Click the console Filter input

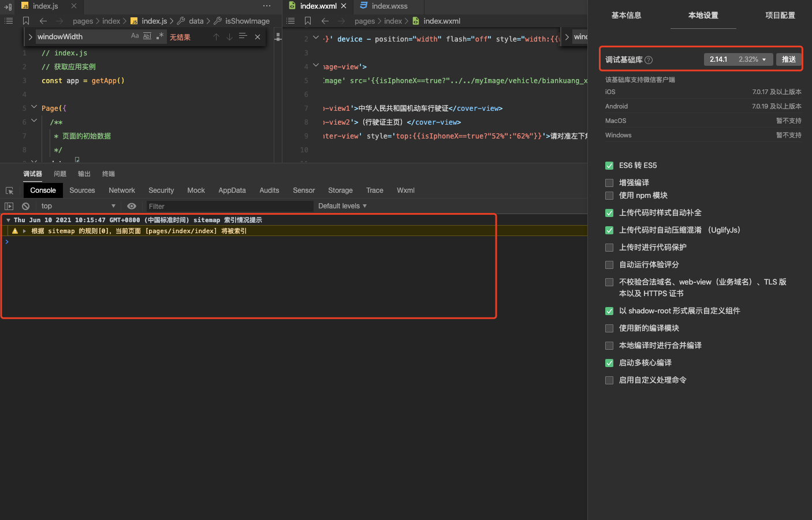coord(229,206)
